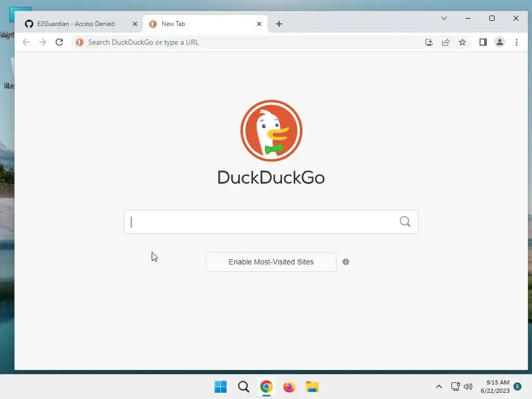Maximize the browser window

(491, 18)
